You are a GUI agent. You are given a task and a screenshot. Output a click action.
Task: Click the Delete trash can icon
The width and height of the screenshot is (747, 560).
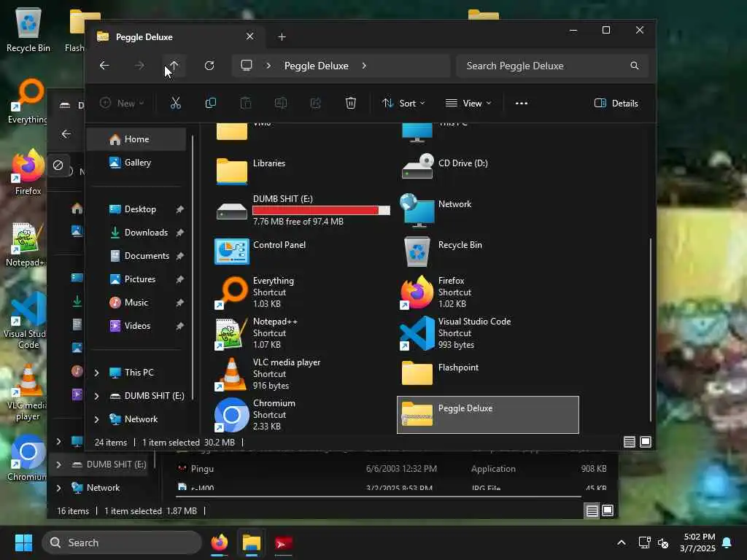click(x=351, y=103)
